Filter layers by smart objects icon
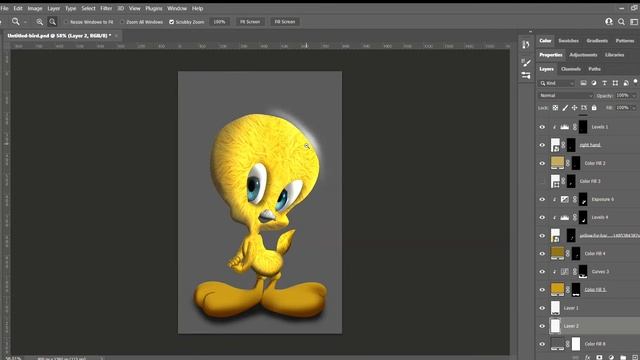The width and height of the screenshot is (640, 360). pyautogui.click(x=626, y=83)
